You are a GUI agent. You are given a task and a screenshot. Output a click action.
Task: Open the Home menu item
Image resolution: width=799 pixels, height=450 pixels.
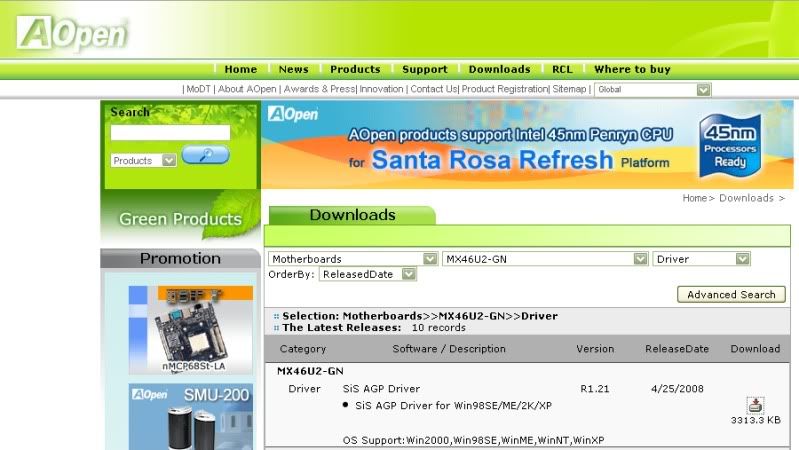point(241,69)
